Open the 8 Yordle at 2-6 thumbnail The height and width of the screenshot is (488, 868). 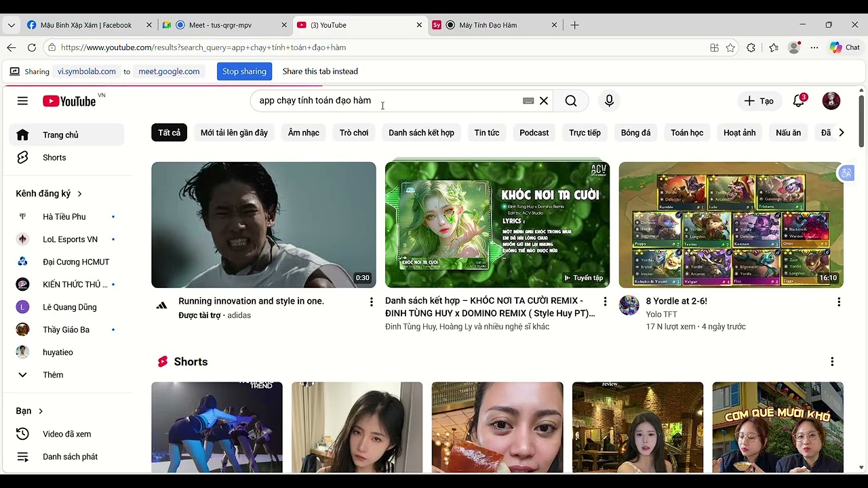point(731,225)
